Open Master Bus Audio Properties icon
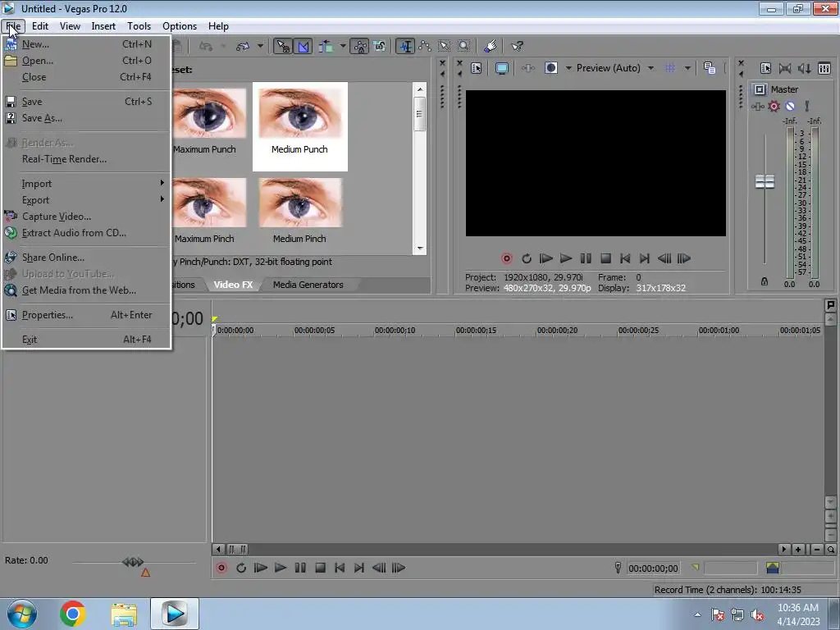This screenshot has width=840, height=630. (765, 68)
